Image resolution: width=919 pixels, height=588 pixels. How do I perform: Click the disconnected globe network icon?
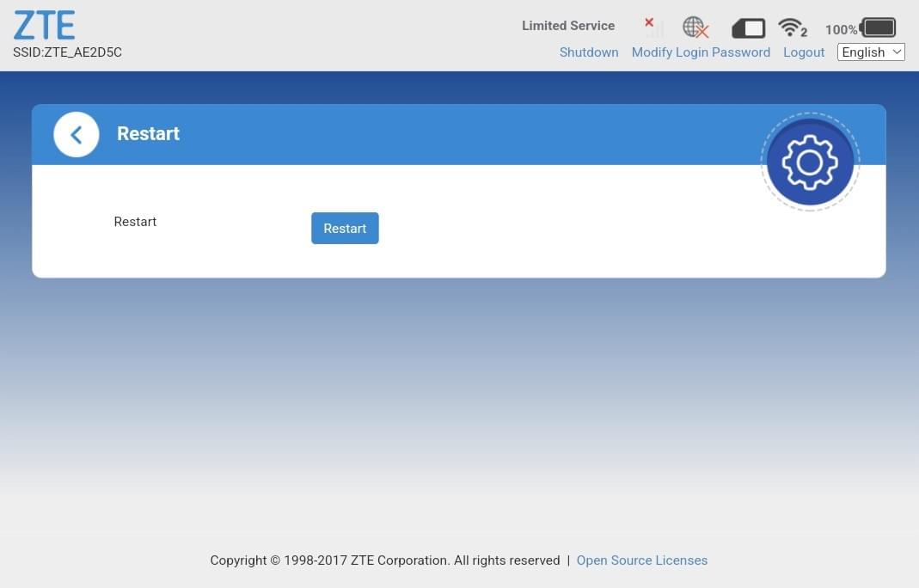pos(695,27)
